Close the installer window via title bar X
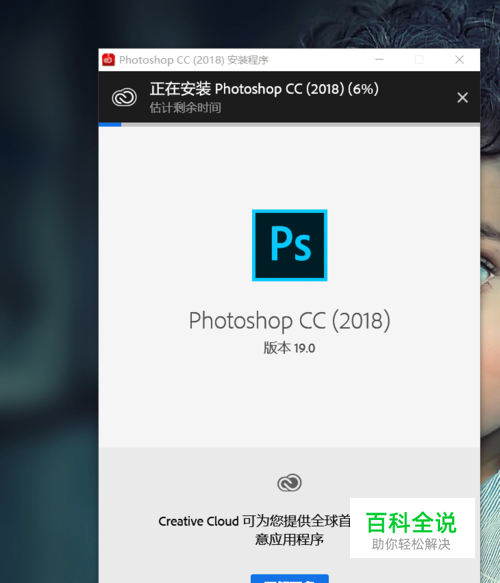500x583 pixels. coord(459,59)
